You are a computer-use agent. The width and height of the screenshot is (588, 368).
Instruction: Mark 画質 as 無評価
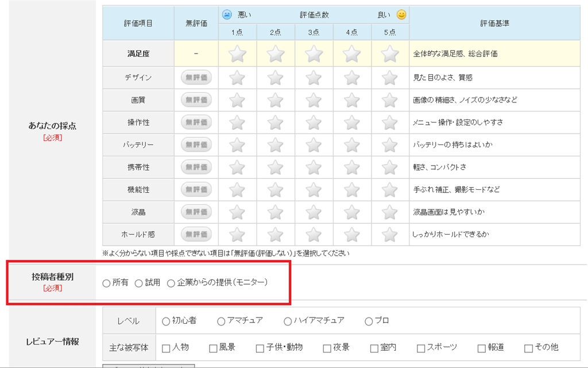(196, 100)
